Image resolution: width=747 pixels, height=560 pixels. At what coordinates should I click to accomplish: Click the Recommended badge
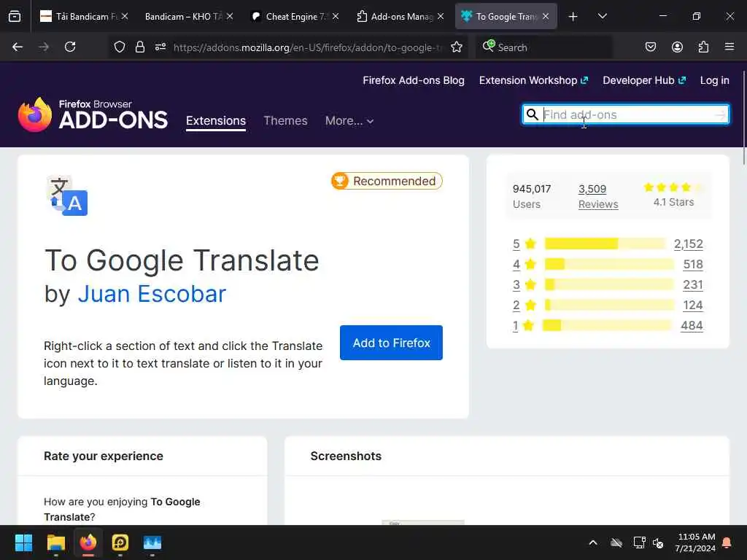click(387, 181)
